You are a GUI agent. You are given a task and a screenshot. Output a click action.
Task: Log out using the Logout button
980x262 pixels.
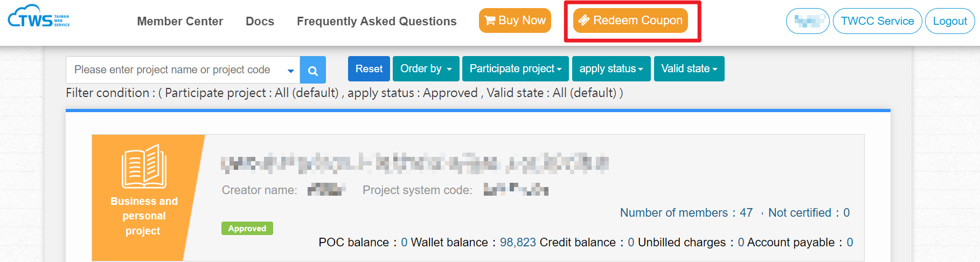[950, 21]
